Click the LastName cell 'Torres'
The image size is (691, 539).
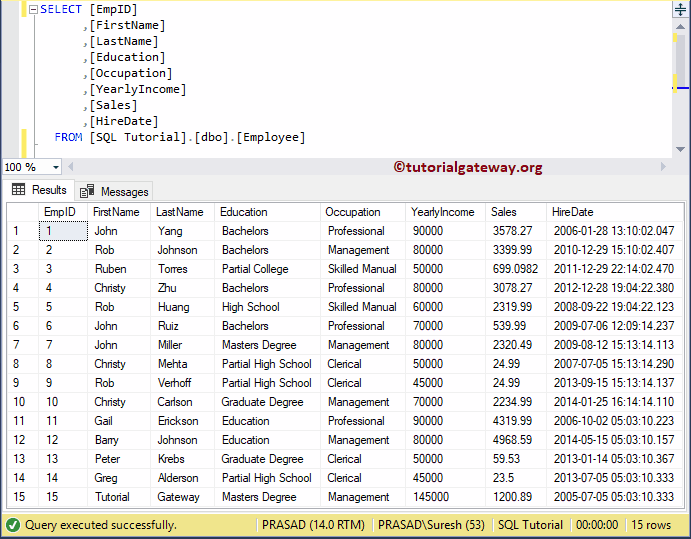(x=182, y=269)
